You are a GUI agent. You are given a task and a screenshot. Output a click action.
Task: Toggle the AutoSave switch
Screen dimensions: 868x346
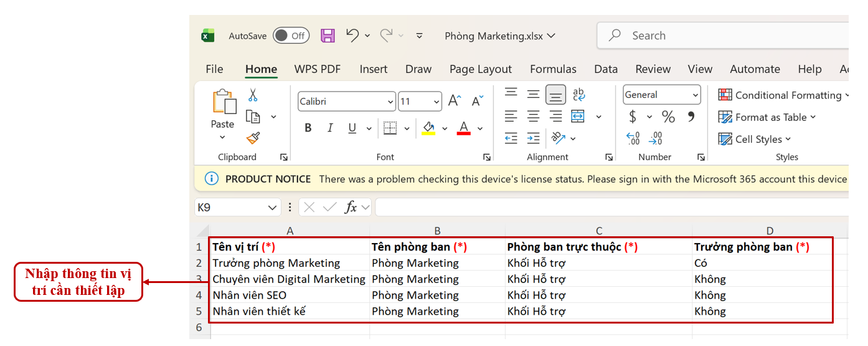(291, 36)
